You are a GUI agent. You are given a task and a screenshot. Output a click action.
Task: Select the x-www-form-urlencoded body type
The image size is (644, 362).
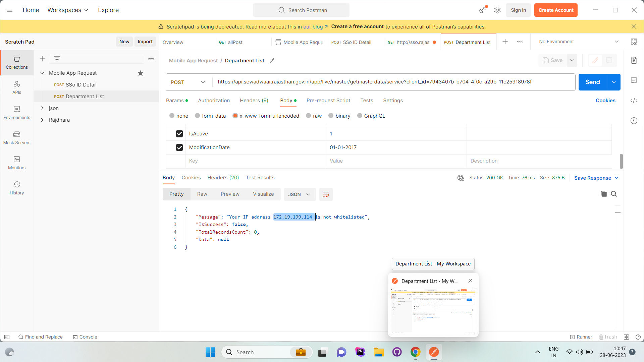pos(235,116)
